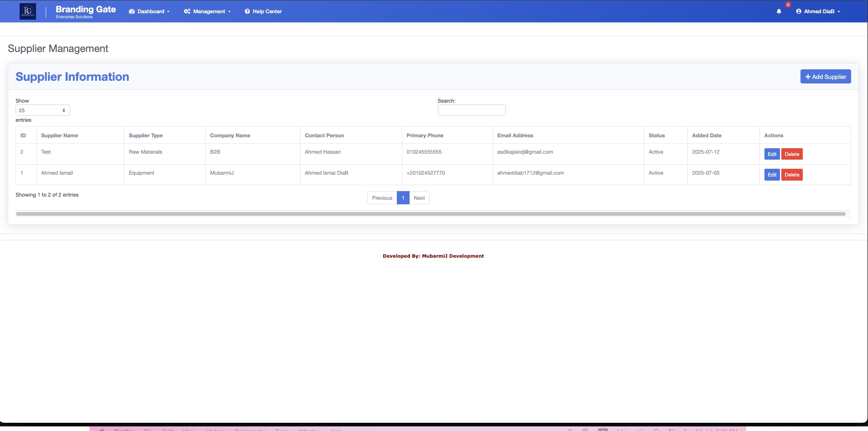The image size is (868, 431).
Task: Edit the Test supplier row
Action: (x=772, y=154)
